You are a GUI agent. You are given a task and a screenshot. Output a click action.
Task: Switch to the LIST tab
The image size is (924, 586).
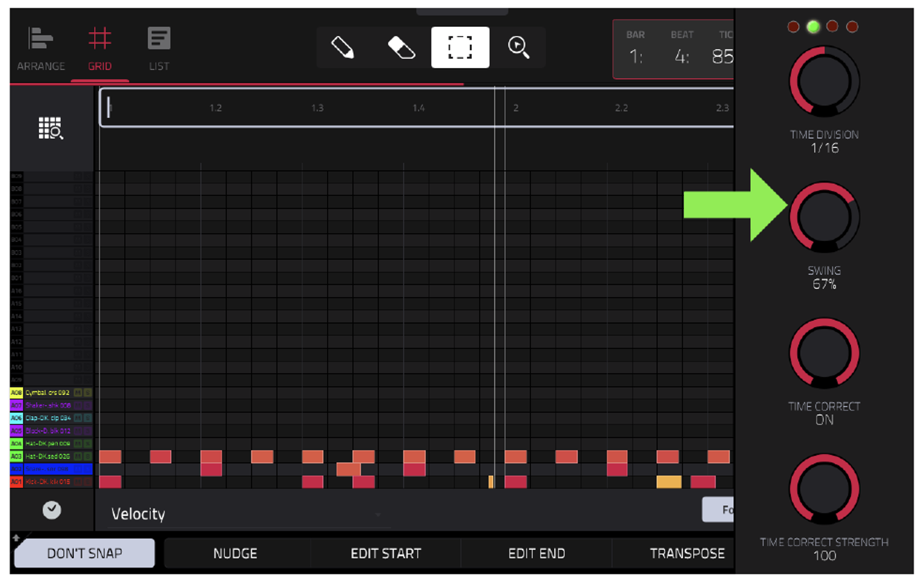click(159, 49)
